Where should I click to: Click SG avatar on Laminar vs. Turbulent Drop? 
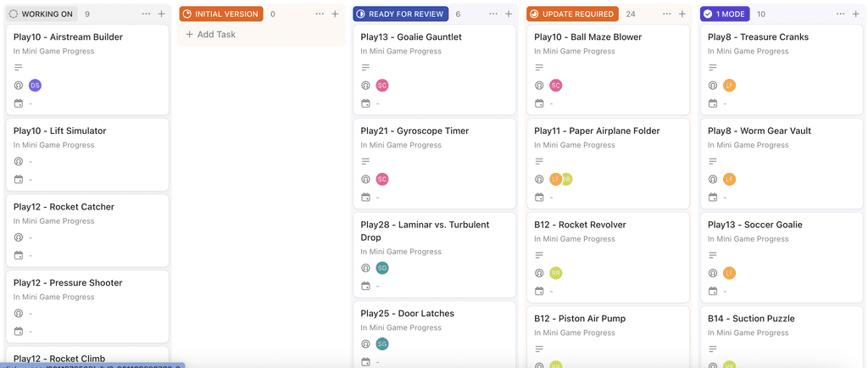pyautogui.click(x=382, y=269)
